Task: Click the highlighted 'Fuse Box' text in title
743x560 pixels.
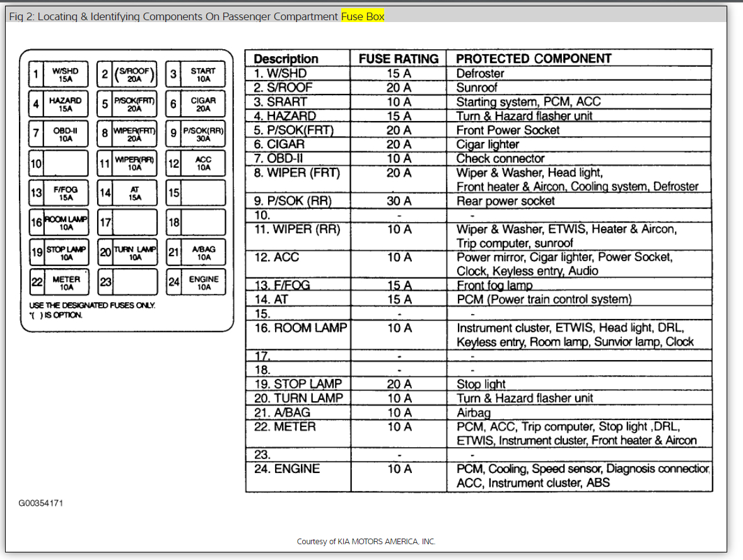Action: click(363, 16)
